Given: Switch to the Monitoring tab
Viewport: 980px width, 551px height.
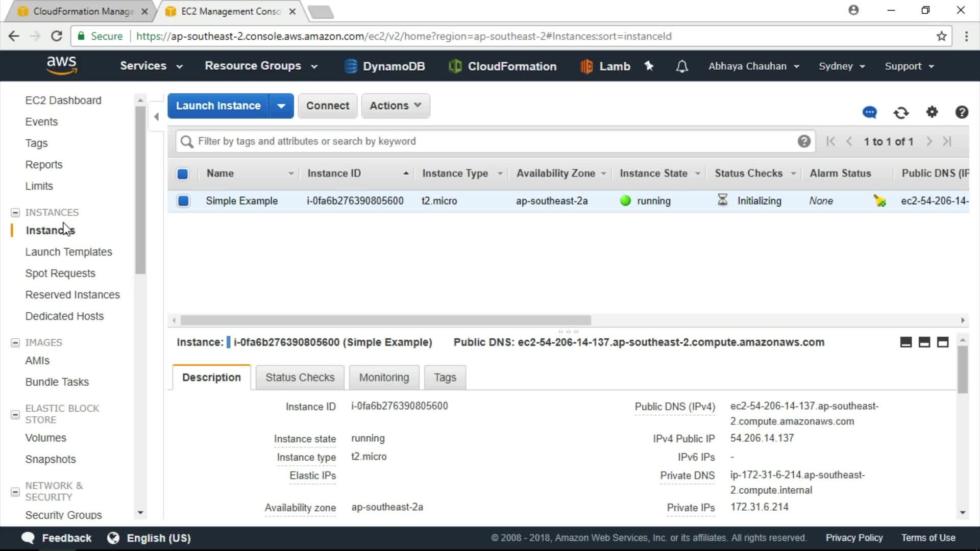Looking at the screenshot, I should 384,378.
